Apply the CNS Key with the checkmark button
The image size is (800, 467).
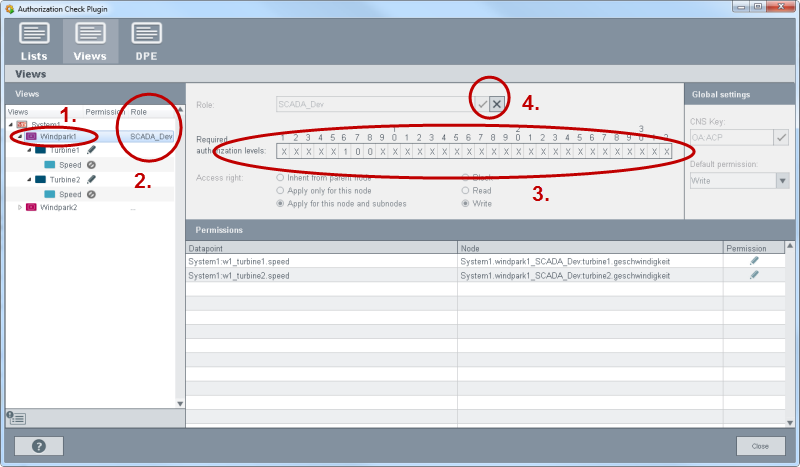(x=781, y=137)
